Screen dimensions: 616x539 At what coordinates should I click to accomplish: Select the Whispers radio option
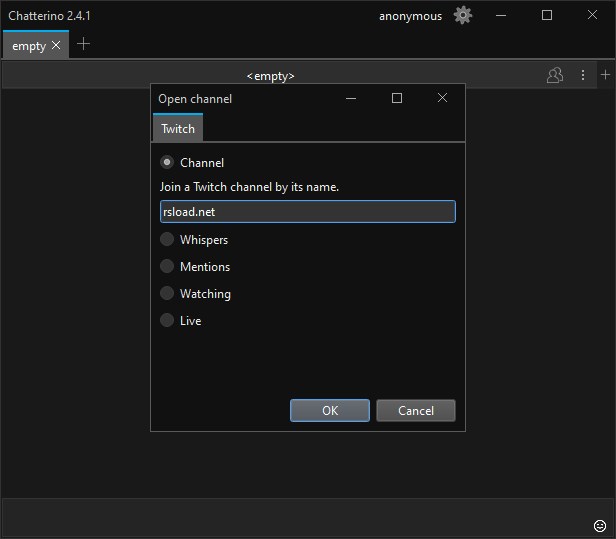click(x=167, y=240)
